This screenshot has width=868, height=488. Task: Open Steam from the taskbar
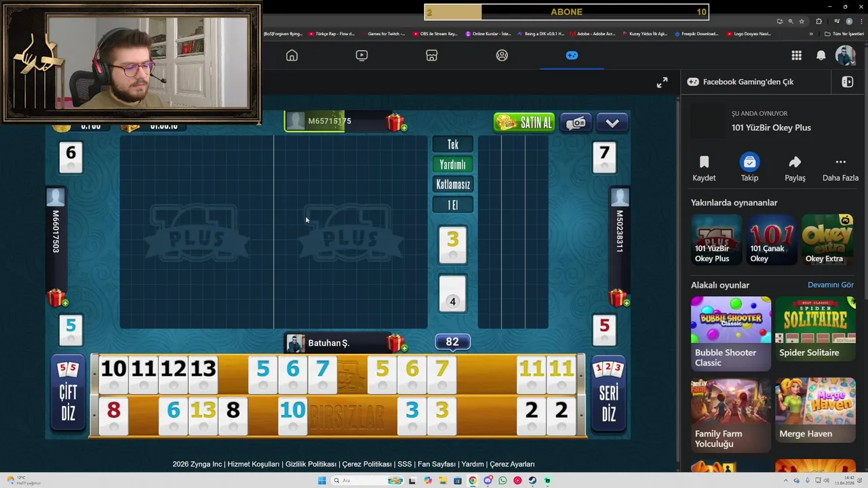point(532,481)
